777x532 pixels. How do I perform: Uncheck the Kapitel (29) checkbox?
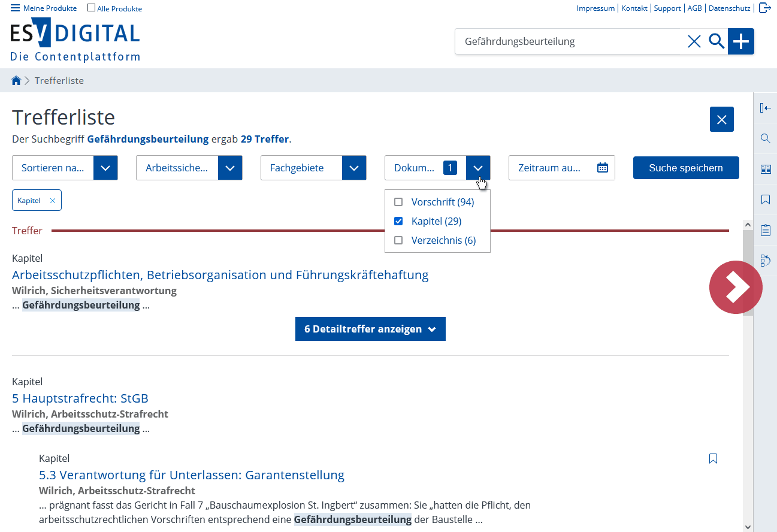coord(398,221)
